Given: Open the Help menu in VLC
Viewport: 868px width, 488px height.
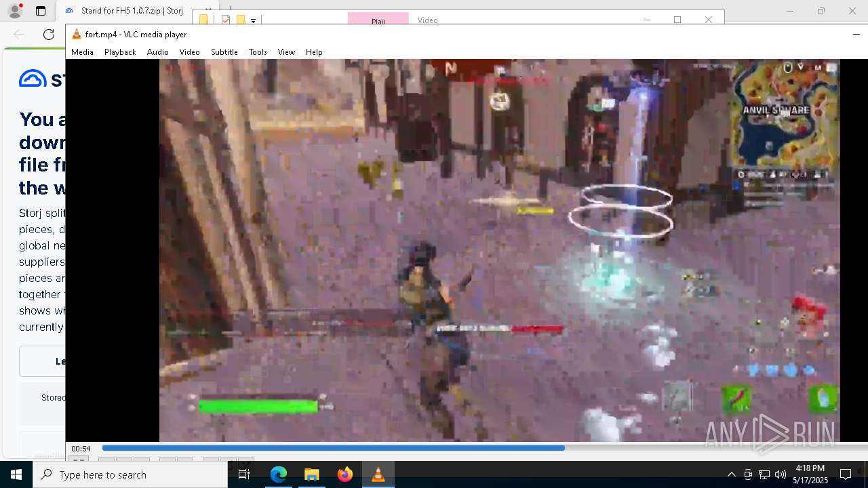Looking at the screenshot, I should (x=314, y=52).
